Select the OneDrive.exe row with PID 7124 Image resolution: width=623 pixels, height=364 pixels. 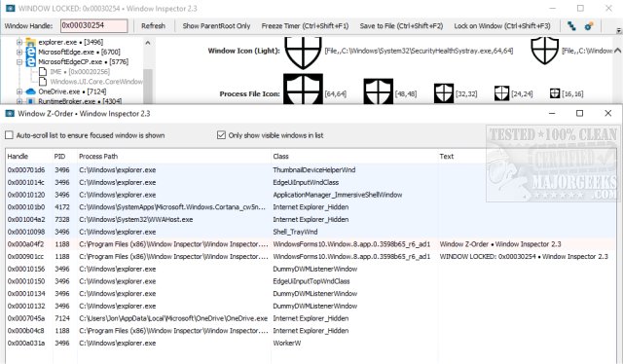tap(311, 318)
